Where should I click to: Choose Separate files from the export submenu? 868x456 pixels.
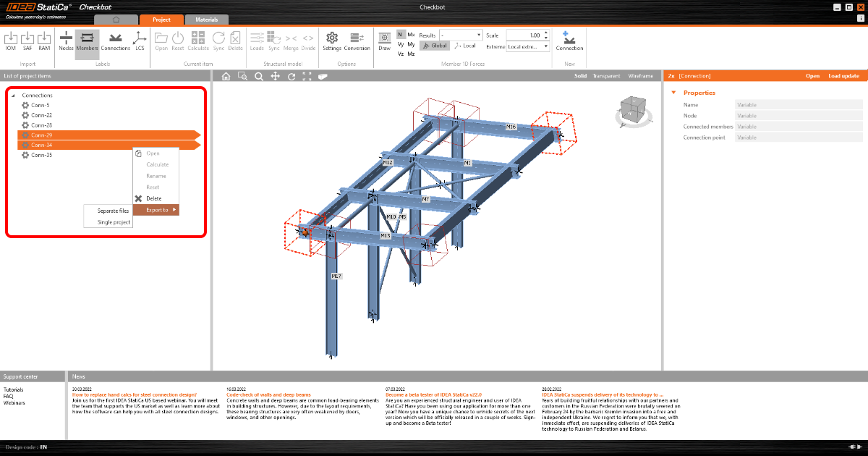coord(113,211)
